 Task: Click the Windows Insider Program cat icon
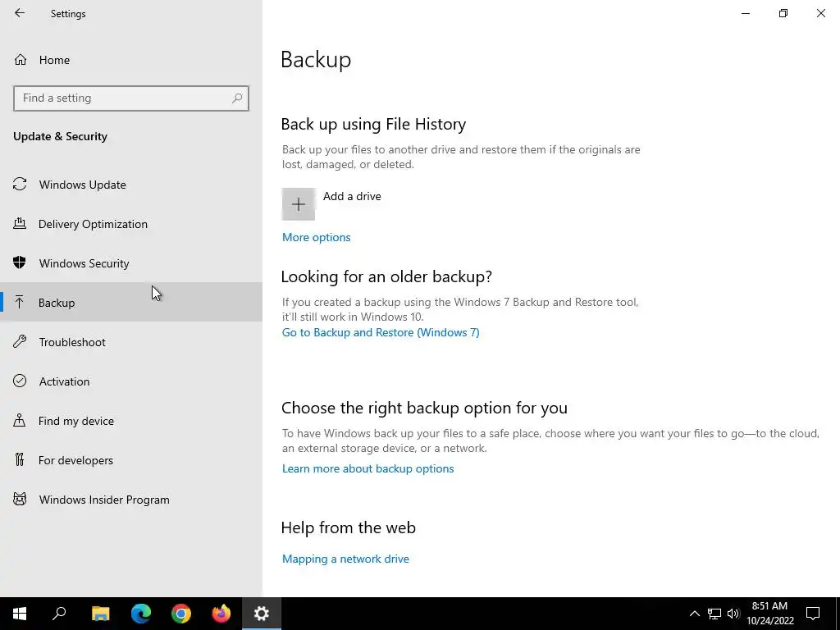20,500
